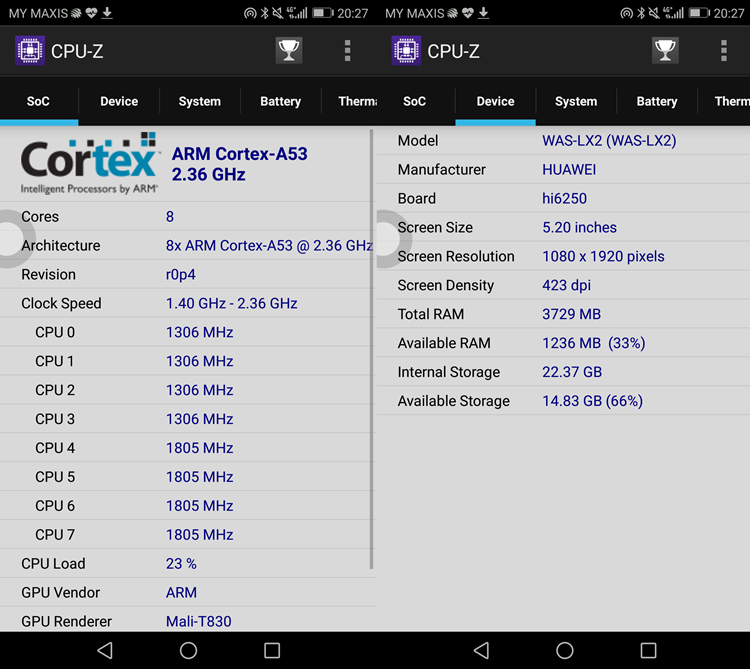
Task: Tap the CPU Load value 23 %
Action: (181, 564)
